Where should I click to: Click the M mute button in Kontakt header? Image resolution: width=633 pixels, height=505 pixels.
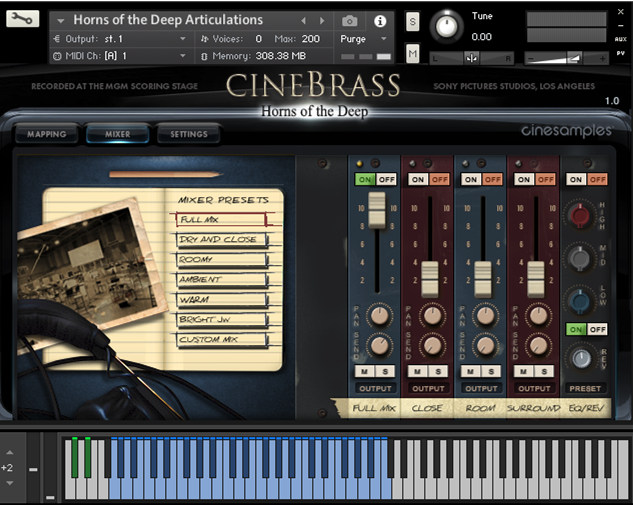[413, 52]
